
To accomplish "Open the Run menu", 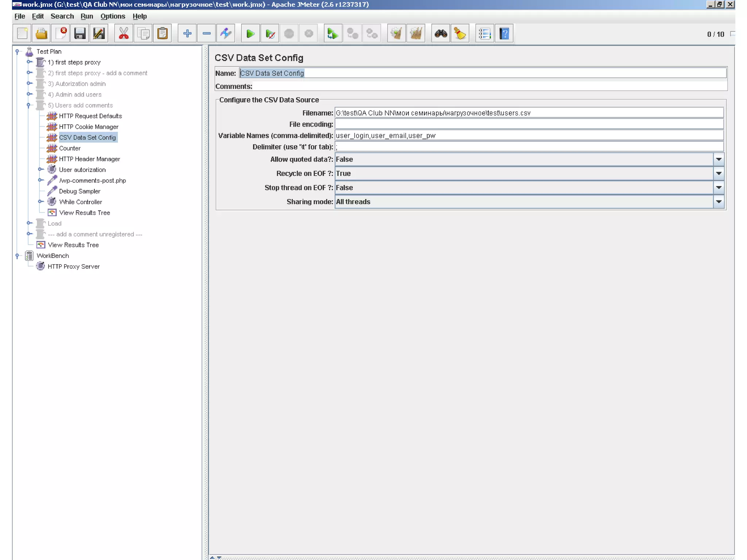I will 86,16.
